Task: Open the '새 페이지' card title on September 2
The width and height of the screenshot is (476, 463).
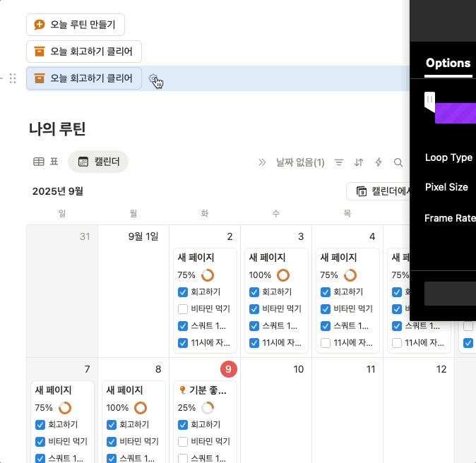Action: click(196, 258)
